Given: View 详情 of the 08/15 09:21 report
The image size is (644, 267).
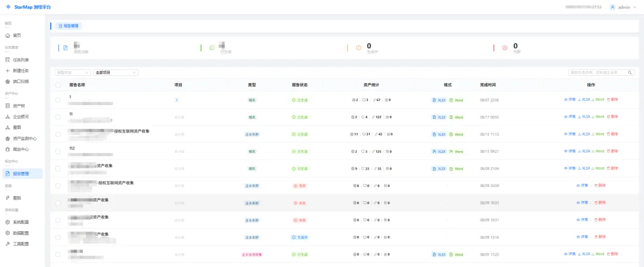Looking at the screenshot, I should pos(570,151).
